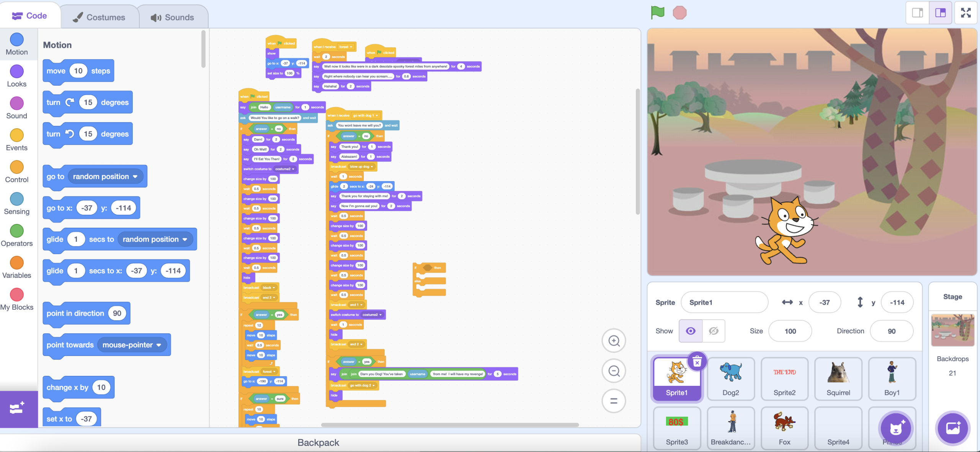Screen dimensions: 980x452
Task: Open the Add Extension button
Action: tap(18, 409)
